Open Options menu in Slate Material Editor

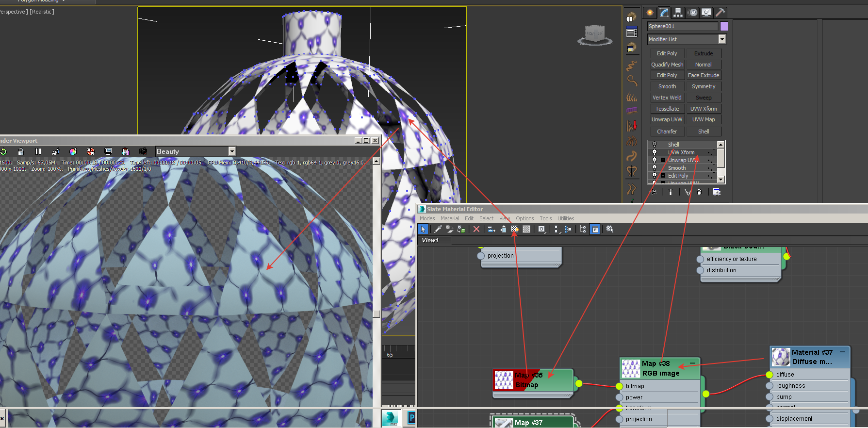pos(525,218)
